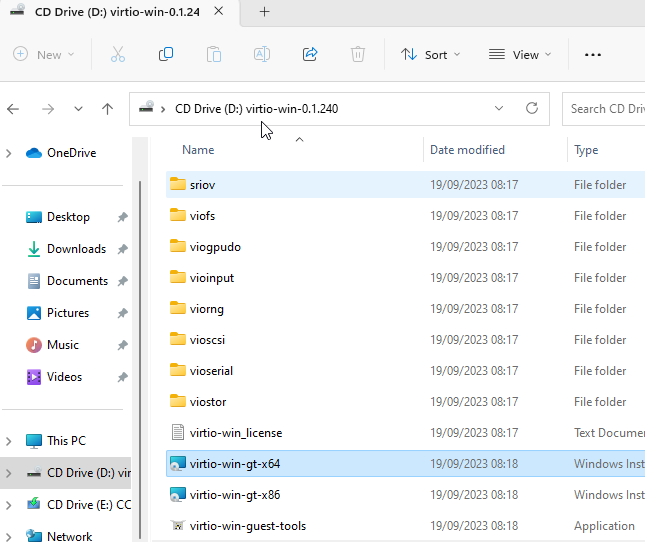Expand the CD Drive (D:) tree node

click(9, 473)
